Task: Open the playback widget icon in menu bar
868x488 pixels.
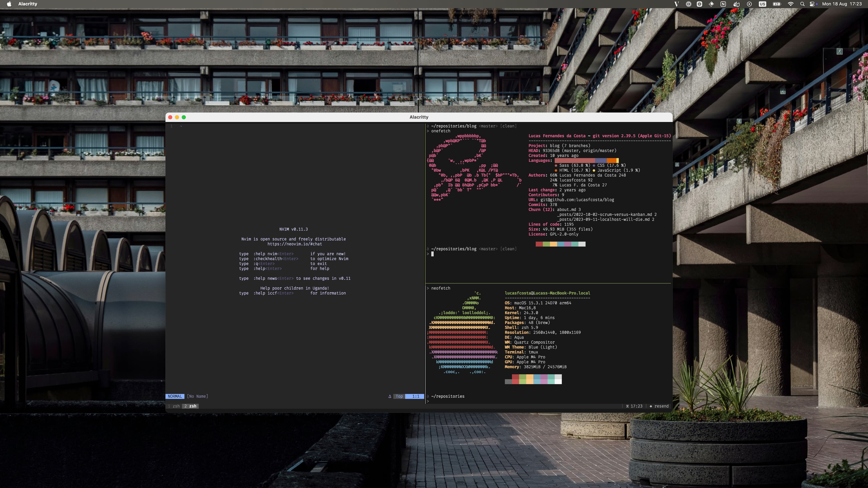Action: (749, 4)
